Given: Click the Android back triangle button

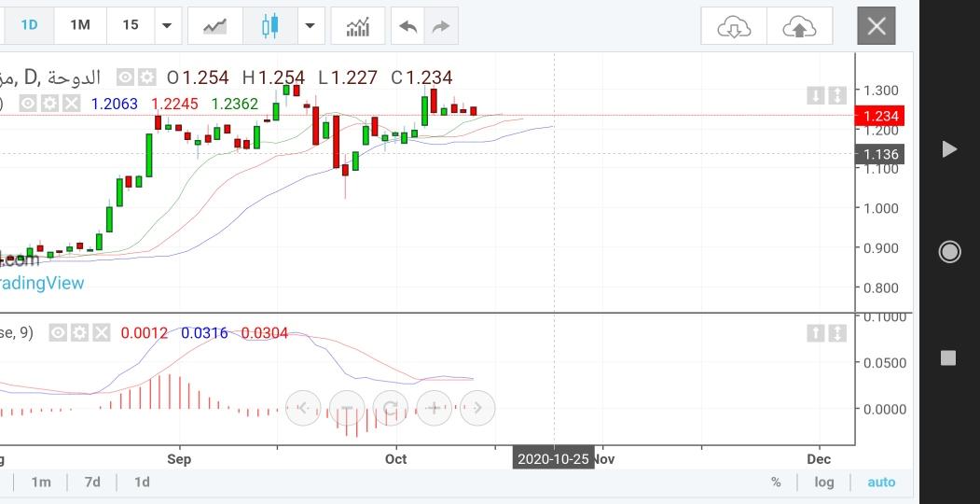Looking at the screenshot, I should coord(949,148).
